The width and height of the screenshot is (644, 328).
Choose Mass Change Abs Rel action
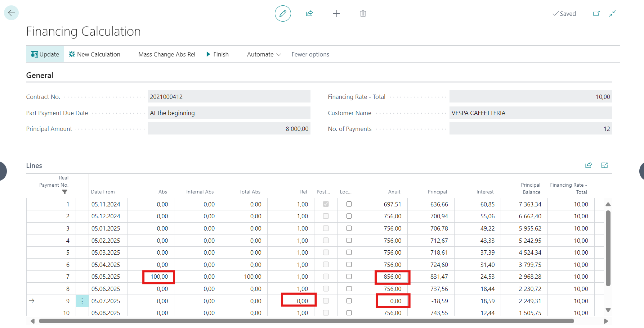(167, 54)
